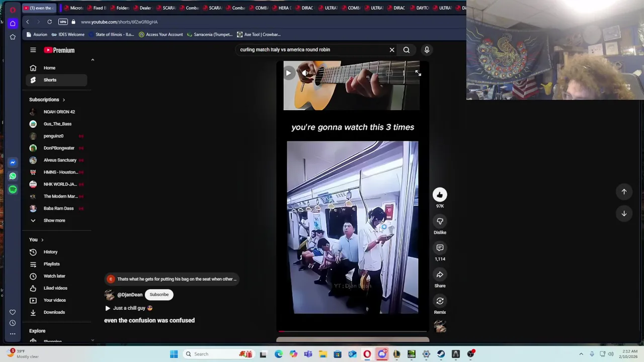Expand subscriptions with Show more

tap(56, 220)
